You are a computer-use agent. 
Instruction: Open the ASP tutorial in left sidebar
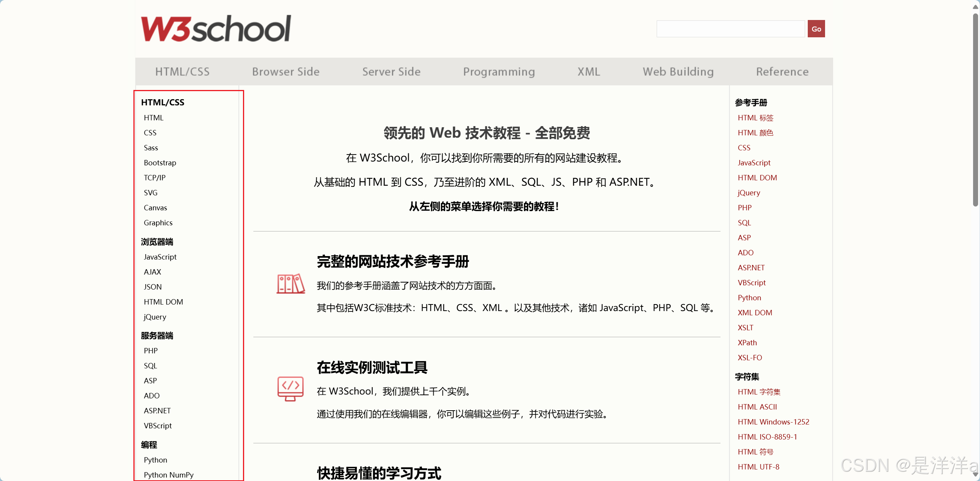tap(150, 381)
